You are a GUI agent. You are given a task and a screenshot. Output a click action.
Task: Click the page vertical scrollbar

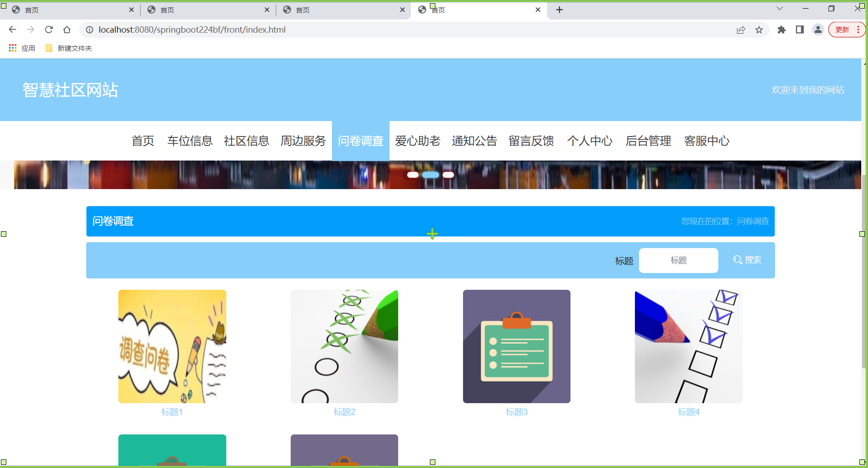pyautogui.click(x=864, y=272)
